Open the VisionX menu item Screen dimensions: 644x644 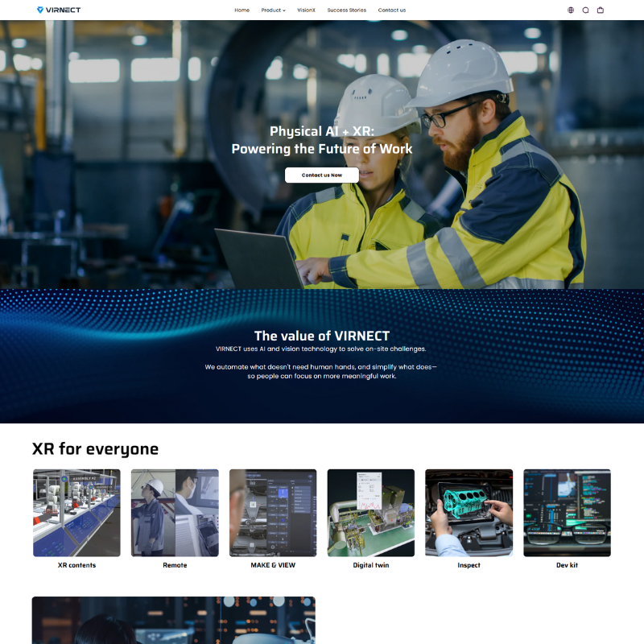click(x=306, y=10)
